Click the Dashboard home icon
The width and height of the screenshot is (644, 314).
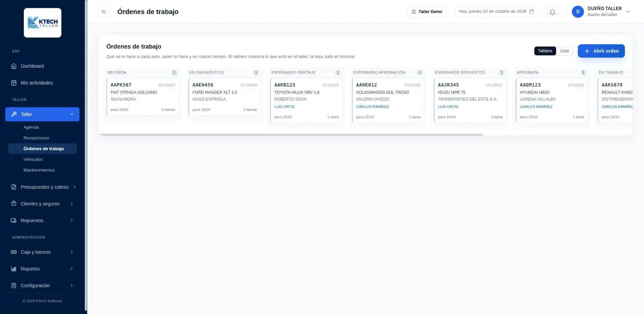click(14, 66)
